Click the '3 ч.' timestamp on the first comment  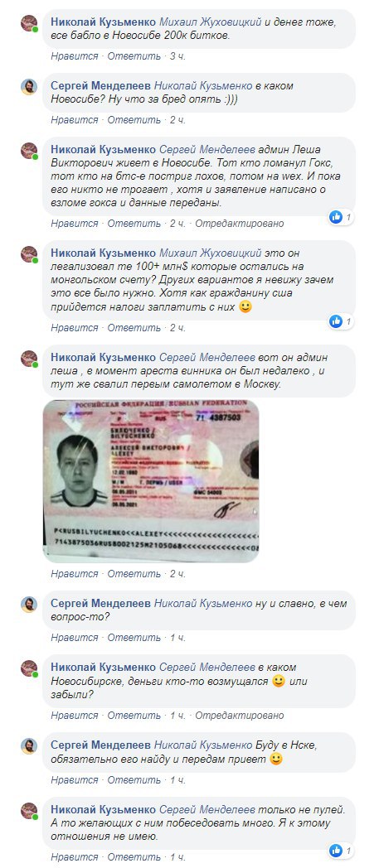[177, 56]
